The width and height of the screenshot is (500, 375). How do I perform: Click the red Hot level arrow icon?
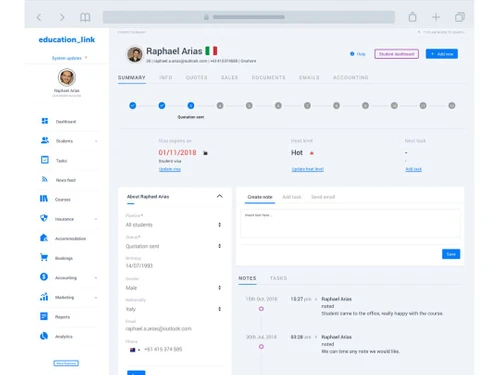coord(312,153)
